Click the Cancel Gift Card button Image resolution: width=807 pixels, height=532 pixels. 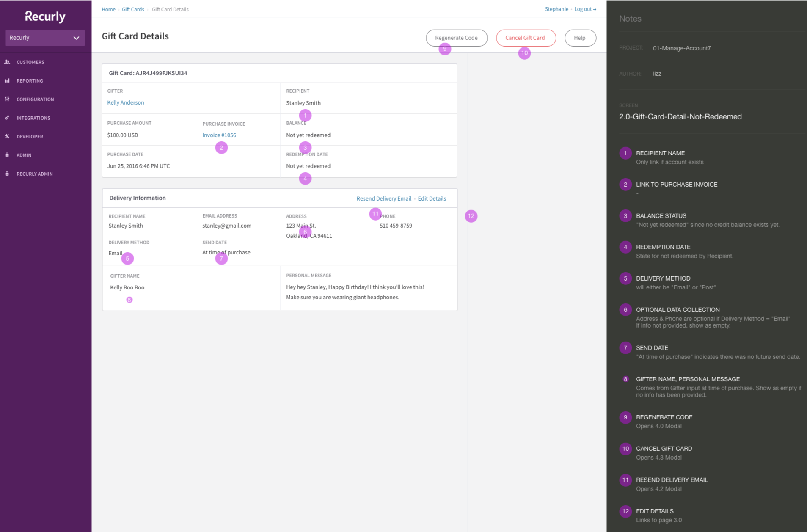pyautogui.click(x=525, y=38)
